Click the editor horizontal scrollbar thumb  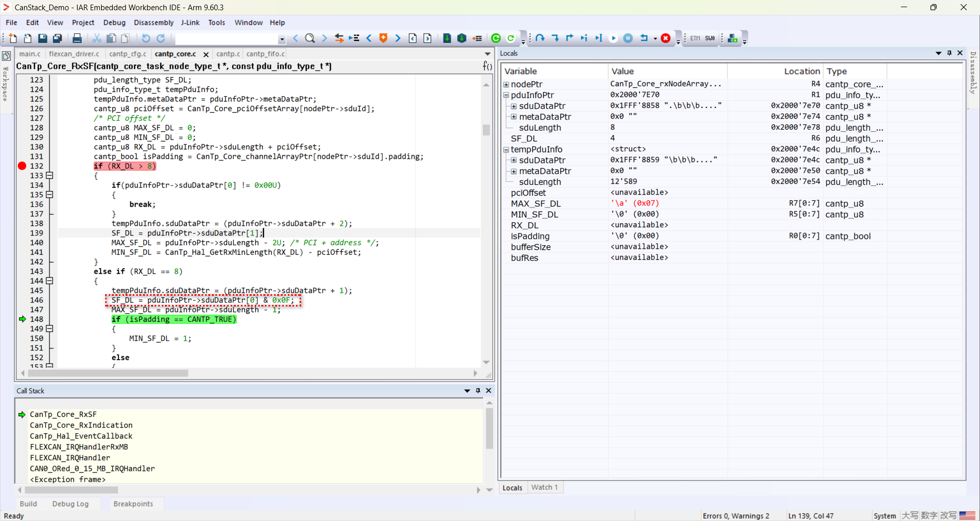107,373
